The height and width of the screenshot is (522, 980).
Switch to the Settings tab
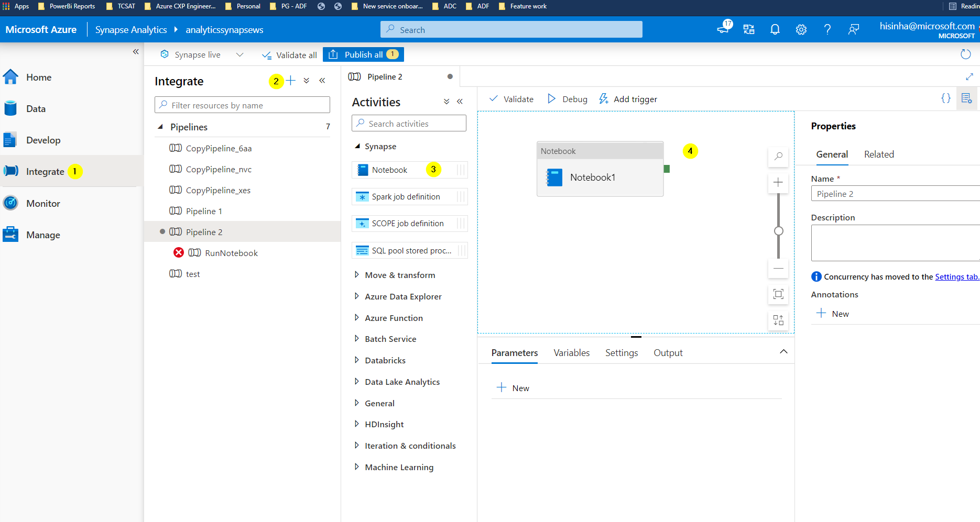(x=622, y=353)
